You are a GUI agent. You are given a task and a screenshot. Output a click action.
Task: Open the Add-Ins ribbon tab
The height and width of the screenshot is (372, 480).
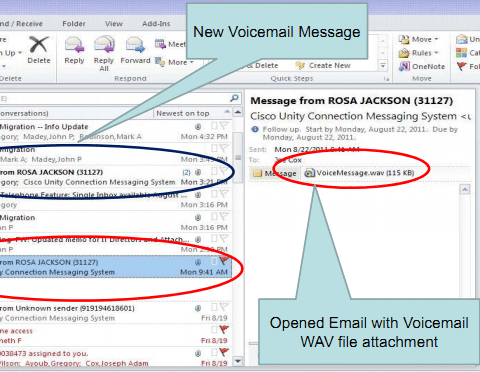[156, 24]
